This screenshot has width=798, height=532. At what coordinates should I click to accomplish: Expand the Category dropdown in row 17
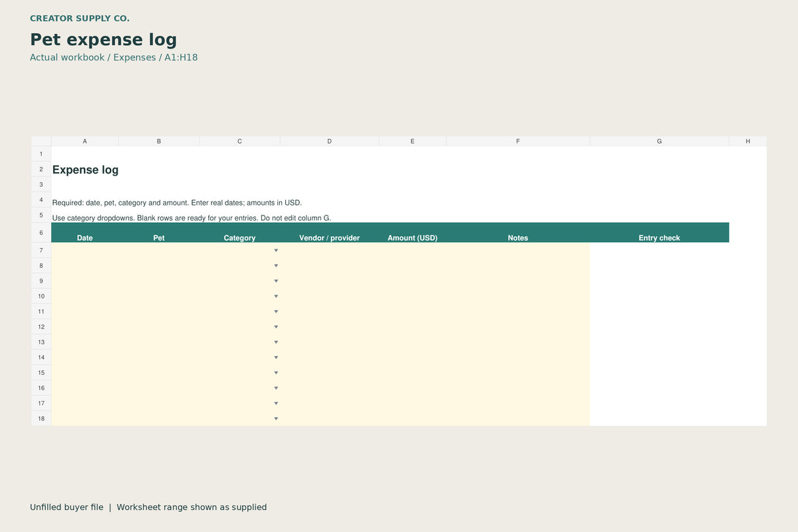click(276, 404)
